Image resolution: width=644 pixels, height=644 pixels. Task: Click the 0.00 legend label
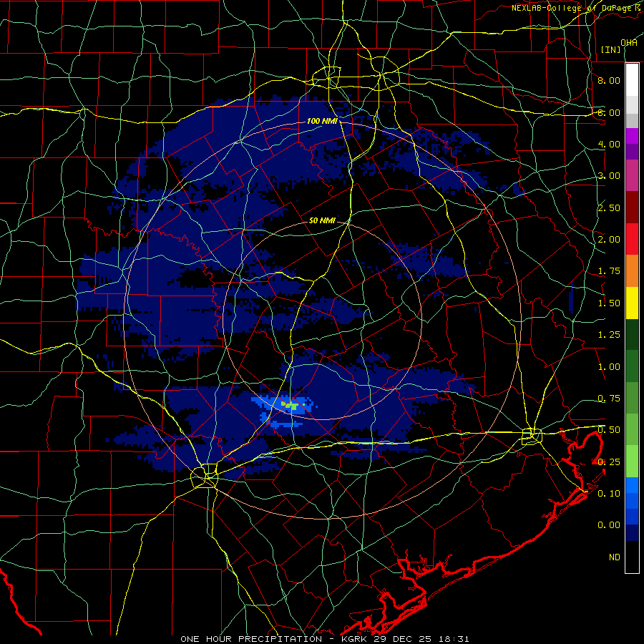click(x=609, y=525)
